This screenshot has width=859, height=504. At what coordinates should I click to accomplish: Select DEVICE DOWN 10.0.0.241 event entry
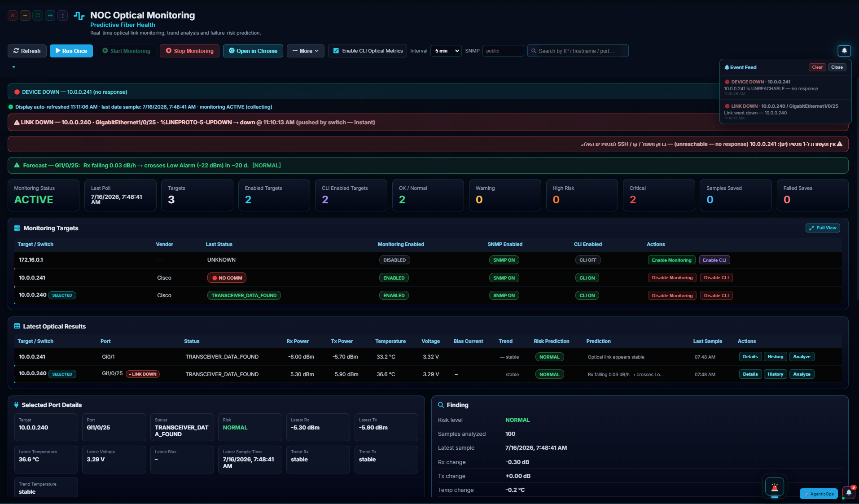[x=785, y=88]
